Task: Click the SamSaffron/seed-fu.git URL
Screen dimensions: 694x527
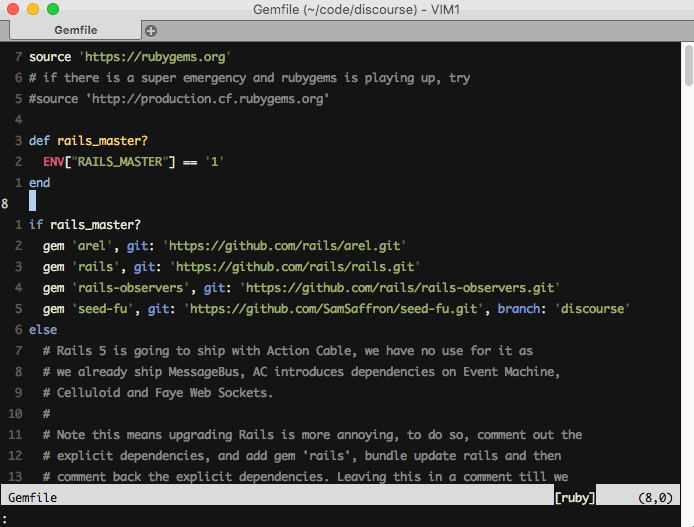Action: point(334,309)
